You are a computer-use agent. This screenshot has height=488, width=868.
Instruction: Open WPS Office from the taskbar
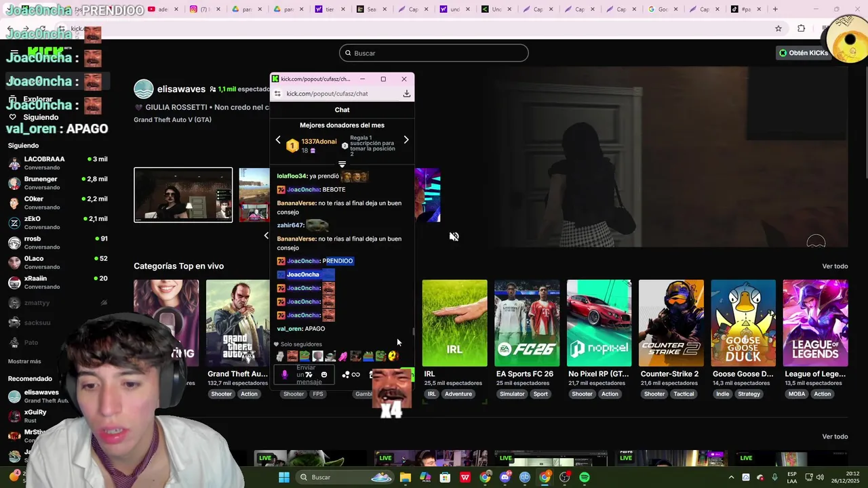pyautogui.click(x=465, y=477)
